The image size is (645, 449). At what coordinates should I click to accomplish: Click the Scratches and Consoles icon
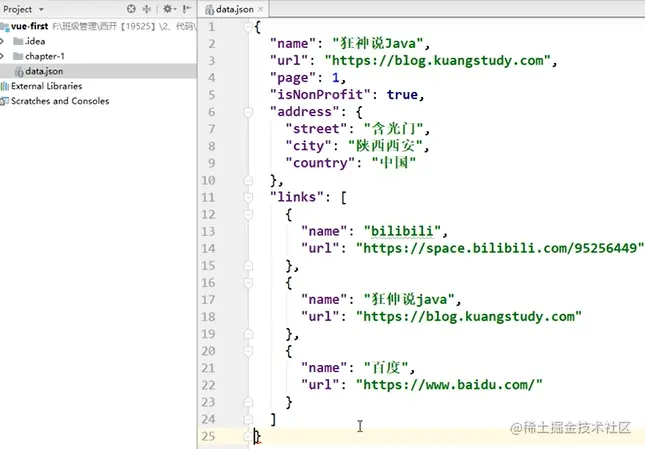point(5,101)
